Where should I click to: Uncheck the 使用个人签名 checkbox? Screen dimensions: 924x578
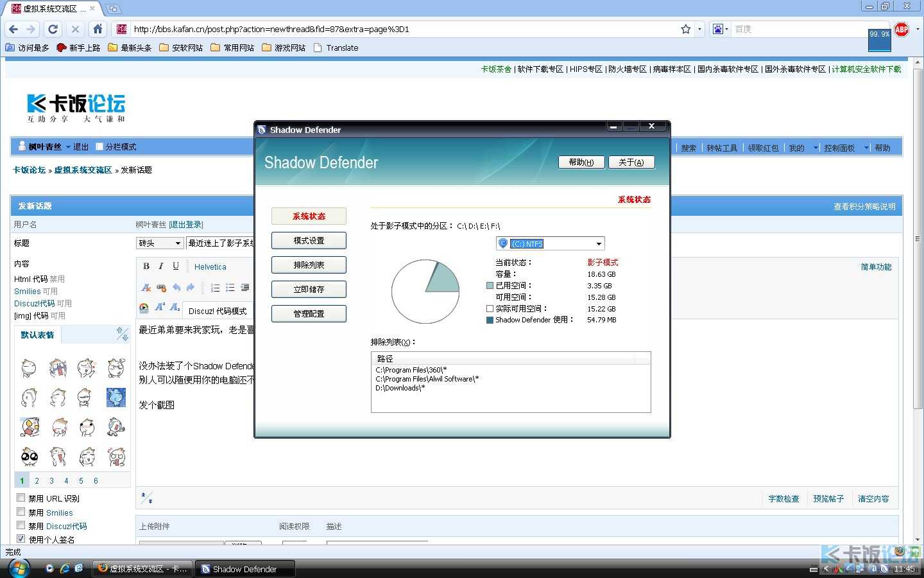point(21,539)
